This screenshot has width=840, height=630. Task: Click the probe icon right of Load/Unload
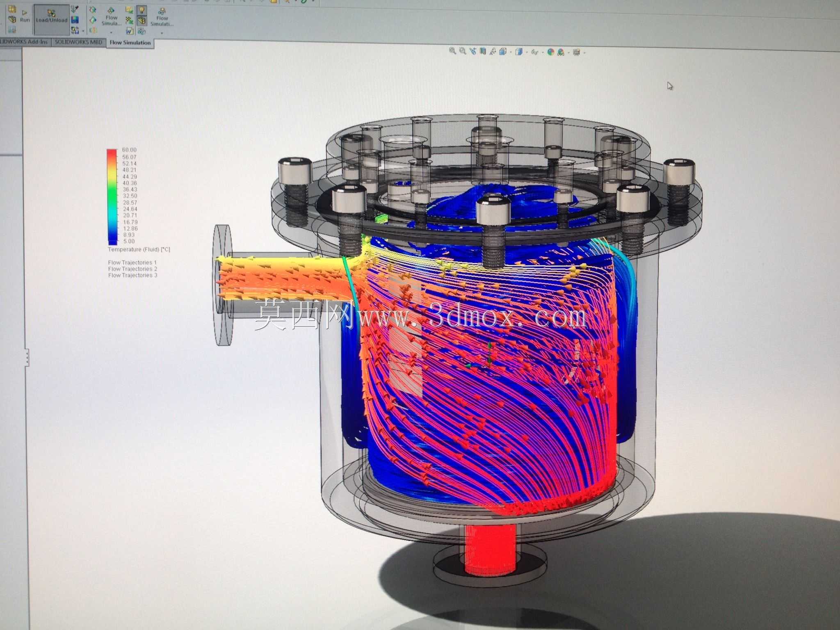(75, 9)
